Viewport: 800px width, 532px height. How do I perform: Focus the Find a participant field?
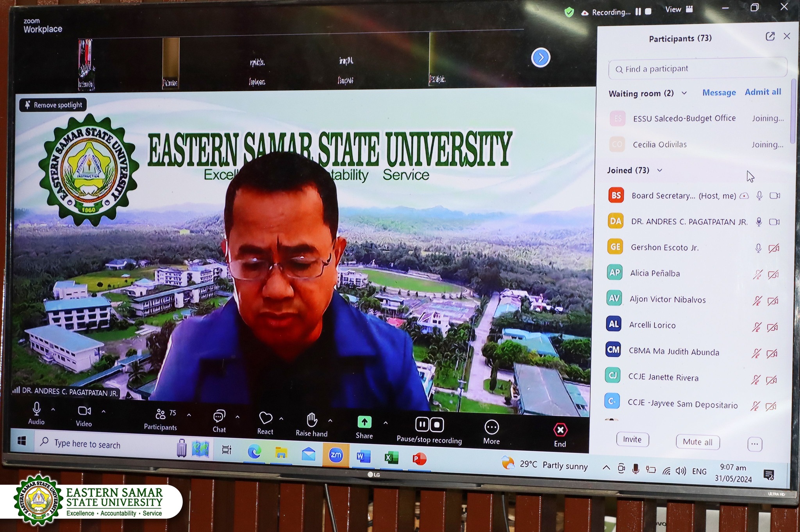tap(698, 69)
